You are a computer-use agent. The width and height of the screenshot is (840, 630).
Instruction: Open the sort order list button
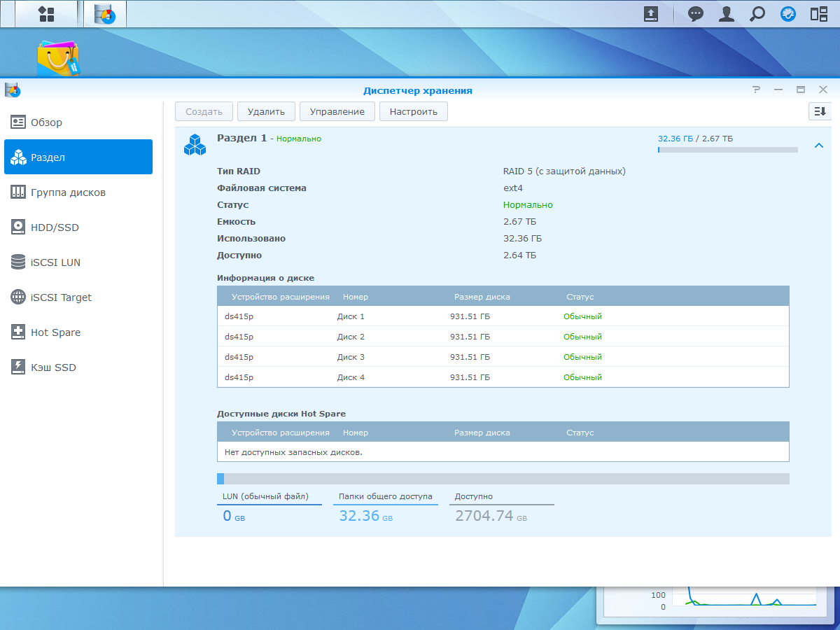(819, 111)
